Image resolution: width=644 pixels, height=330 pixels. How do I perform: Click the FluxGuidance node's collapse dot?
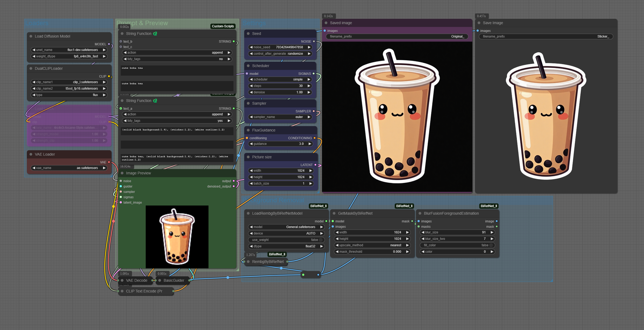pos(248,130)
